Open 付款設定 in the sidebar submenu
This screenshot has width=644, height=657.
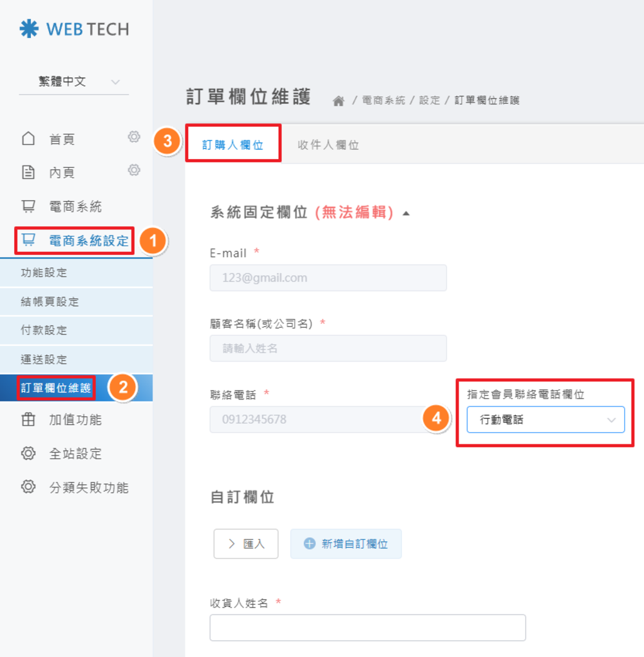[x=44, y=330]
